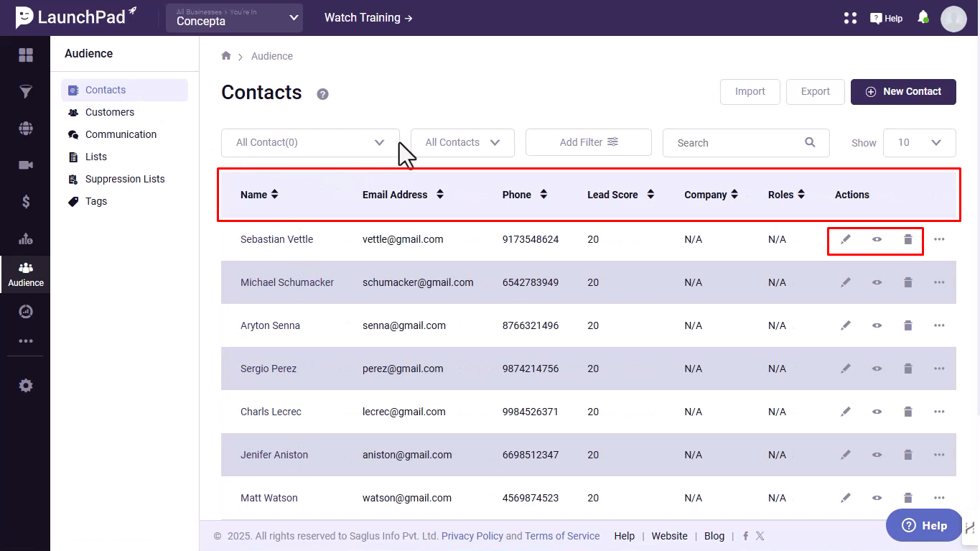
Task: Open the Concepta business dropdown
Action: (234, 18)
